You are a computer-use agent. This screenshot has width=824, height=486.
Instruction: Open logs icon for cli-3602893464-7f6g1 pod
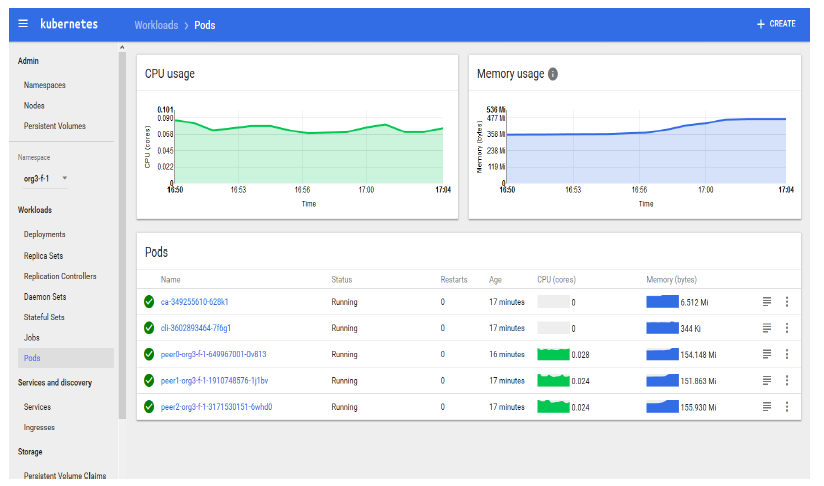767,328
